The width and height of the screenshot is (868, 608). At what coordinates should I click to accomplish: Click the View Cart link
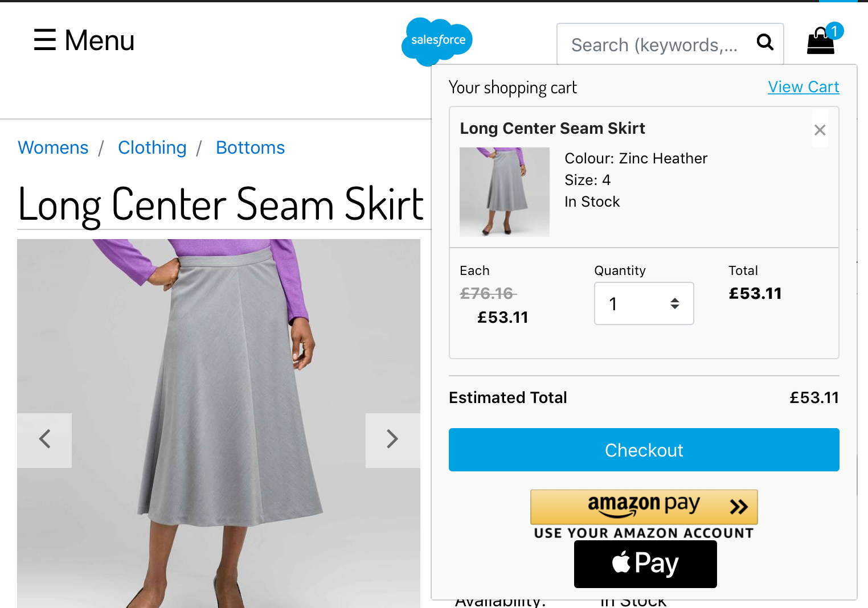point(804,87)
